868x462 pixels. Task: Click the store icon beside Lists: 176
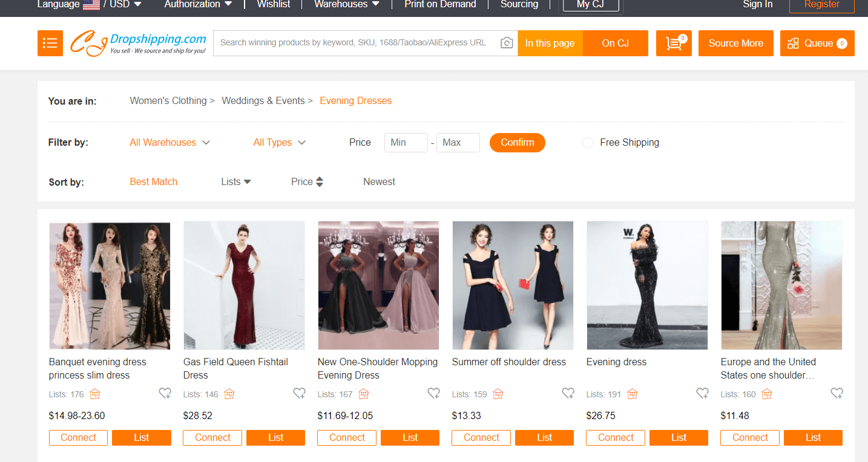(94, 394)
